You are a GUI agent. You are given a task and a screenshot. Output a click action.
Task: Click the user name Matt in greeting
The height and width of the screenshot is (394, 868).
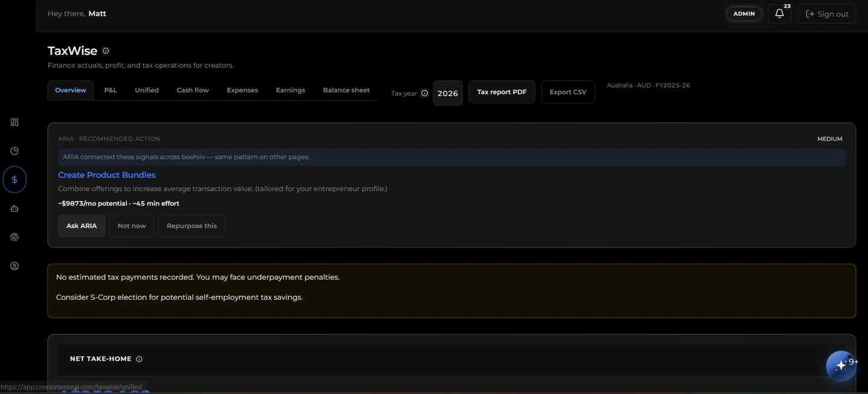[97, 13]
